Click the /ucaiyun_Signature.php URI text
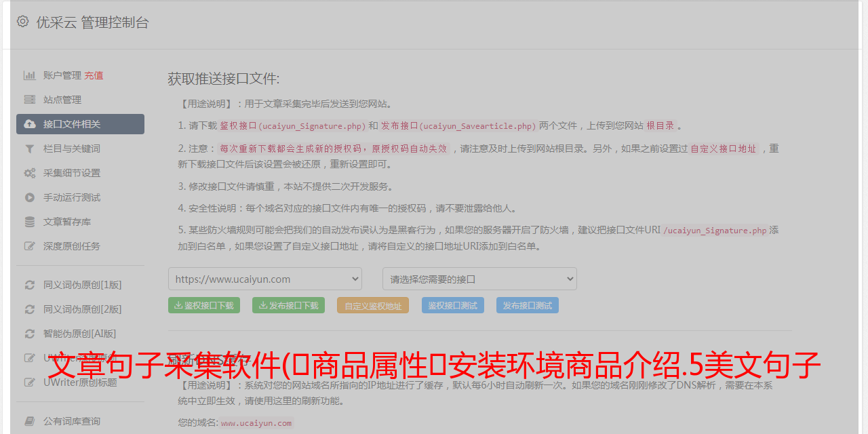Viewport: 868px width, 434px height. tap(715, 231)
